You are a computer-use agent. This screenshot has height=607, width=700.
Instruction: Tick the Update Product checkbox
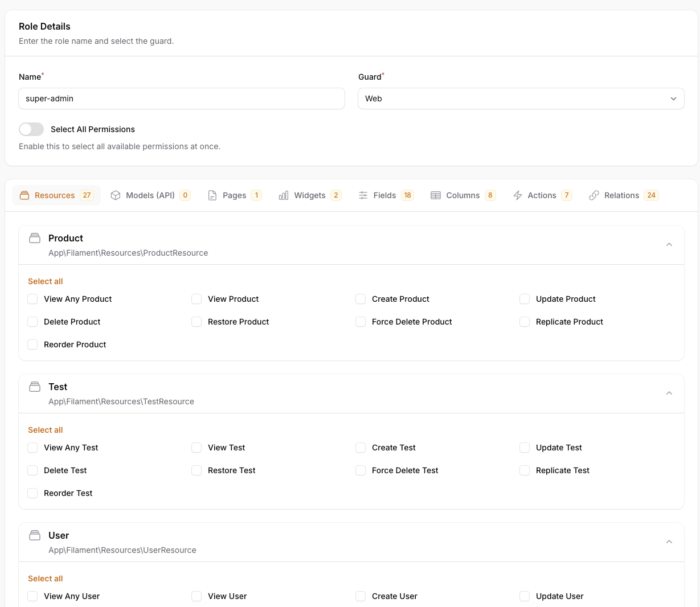pyautogui.click(x=525, y=299)
